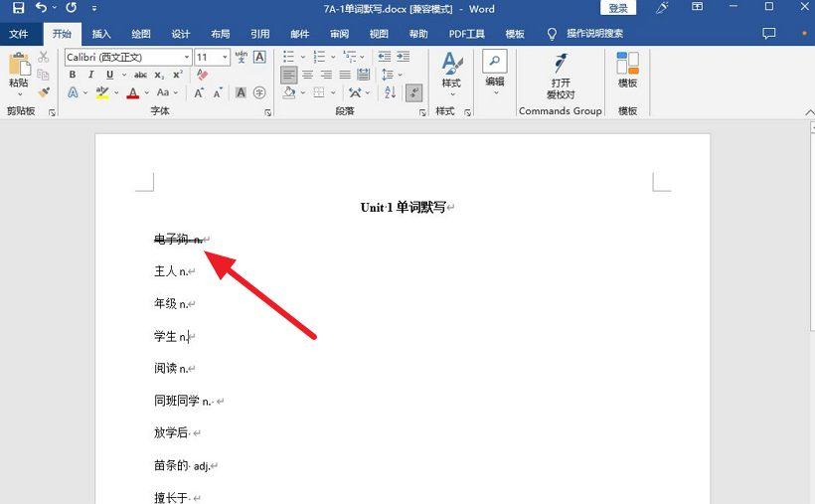This screenshot has width=815, height=504.
Task: Toggle superscript formatting
Action: [x=178, y=75]
